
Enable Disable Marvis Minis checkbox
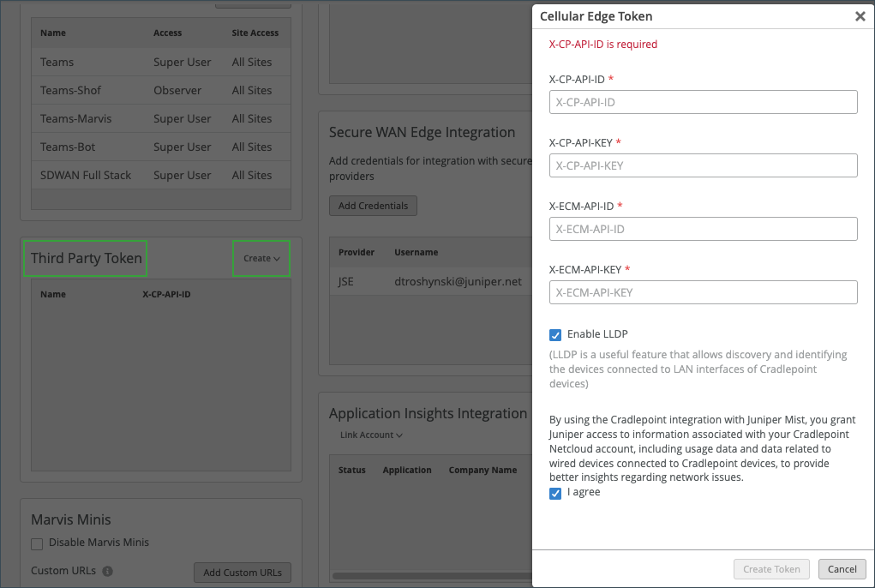(37, 543)
